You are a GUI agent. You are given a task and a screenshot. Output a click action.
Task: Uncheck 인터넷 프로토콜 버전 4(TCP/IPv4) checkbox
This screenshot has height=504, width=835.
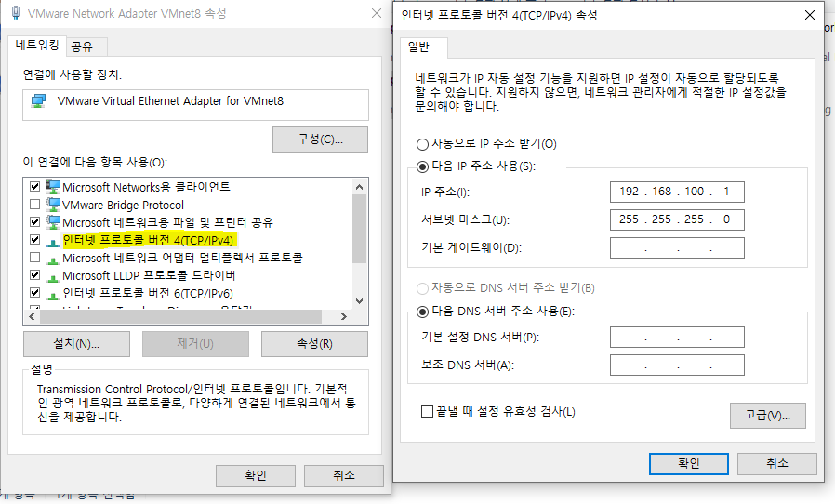point(35,240)
